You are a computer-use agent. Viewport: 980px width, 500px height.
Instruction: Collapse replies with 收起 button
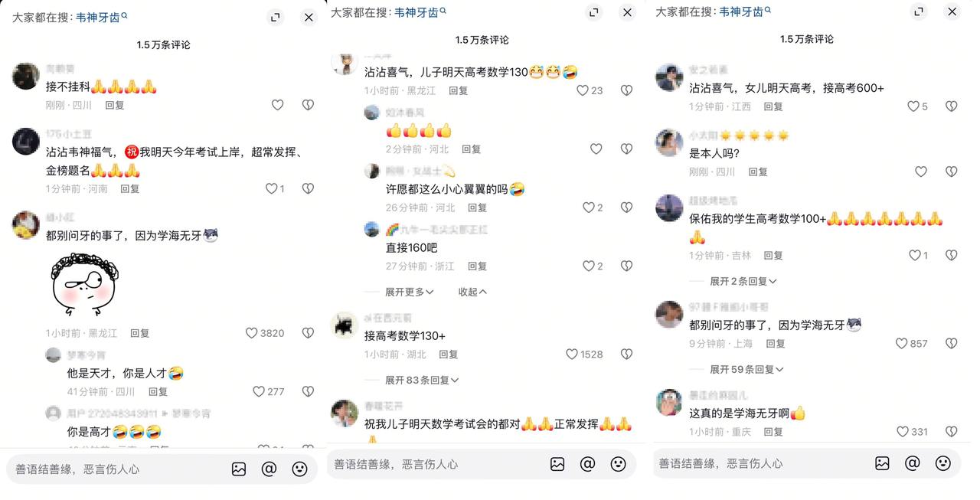click(x=472, y=292)
